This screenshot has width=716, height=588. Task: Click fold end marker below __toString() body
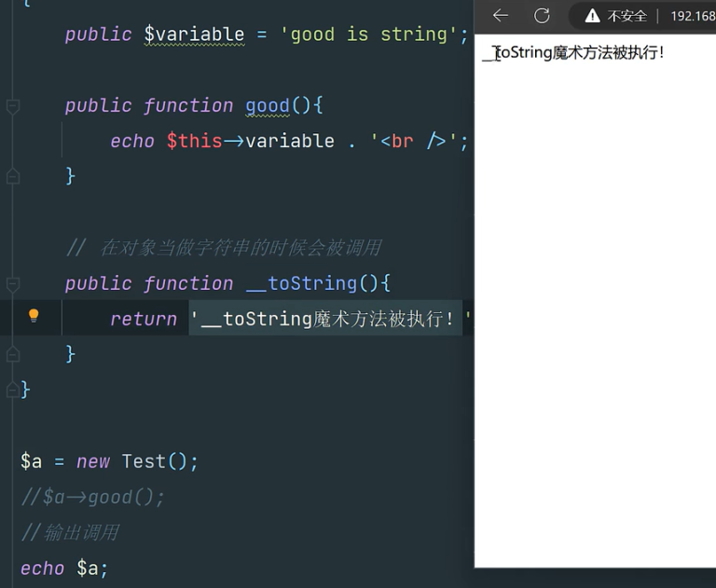13,353
